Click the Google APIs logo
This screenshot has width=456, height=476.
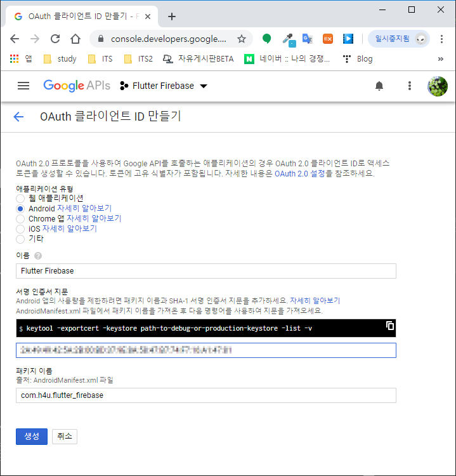[x=77, y=86]
